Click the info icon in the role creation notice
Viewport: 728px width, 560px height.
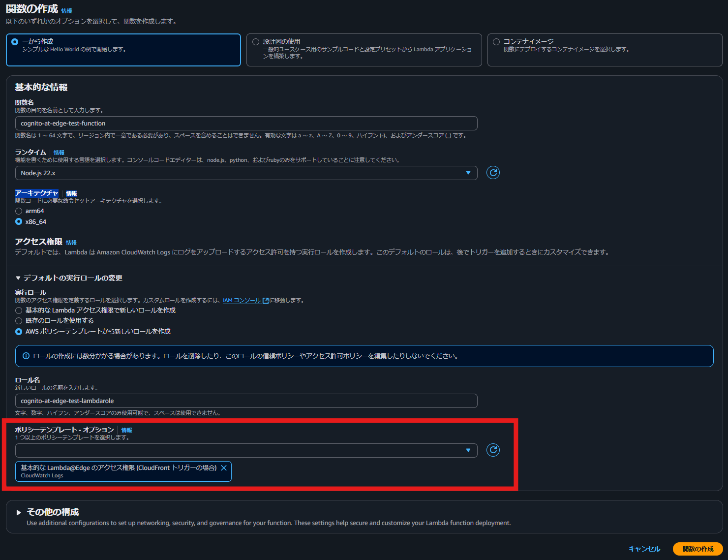26,356
